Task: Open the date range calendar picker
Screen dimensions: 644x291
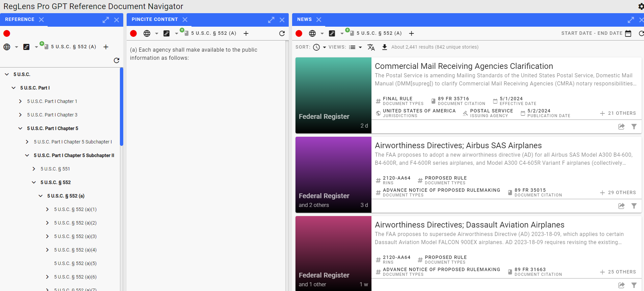Action: tap(628, 33)
